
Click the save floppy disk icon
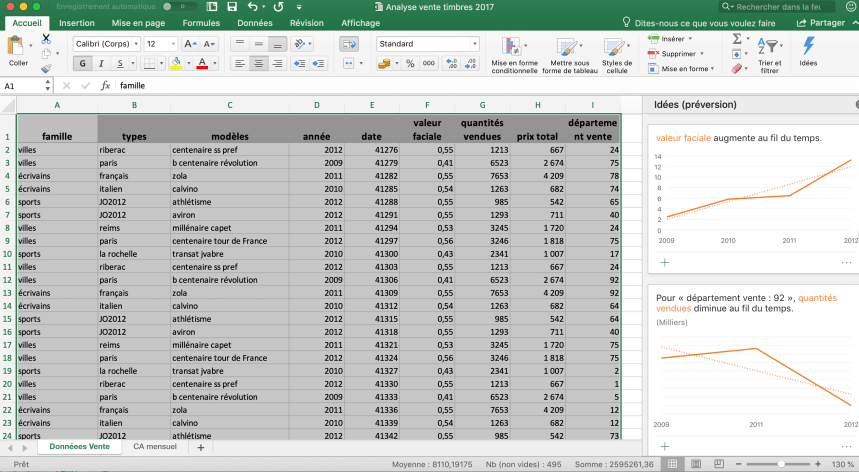(231, 7)
